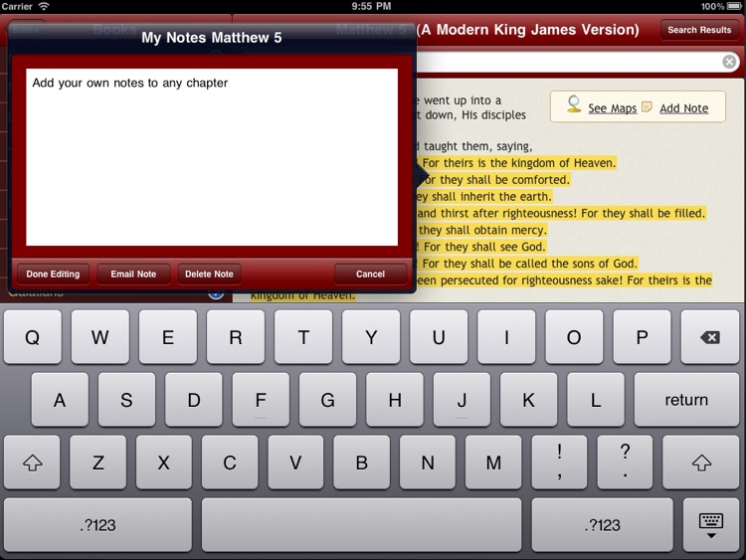The width and height of the screenshot is (746, 560).
Task: Tap the H key
Action: click(395, 400)
